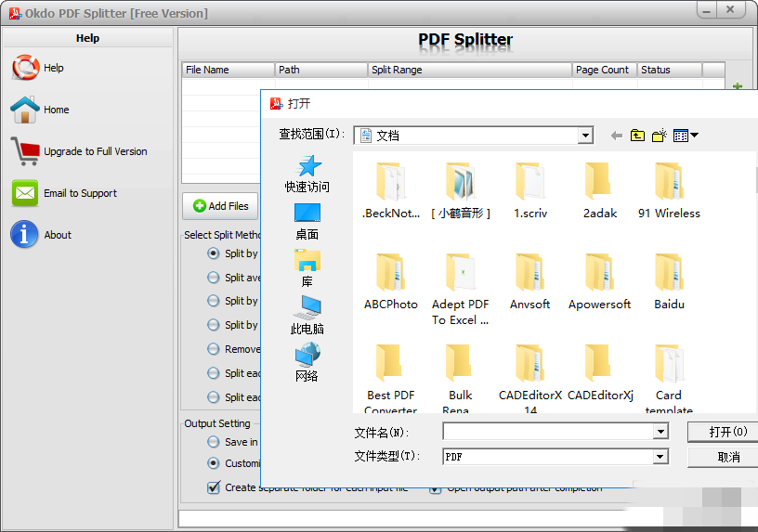Open the About info icon
Screen dimensions: 758x532
tap(24, 234)
